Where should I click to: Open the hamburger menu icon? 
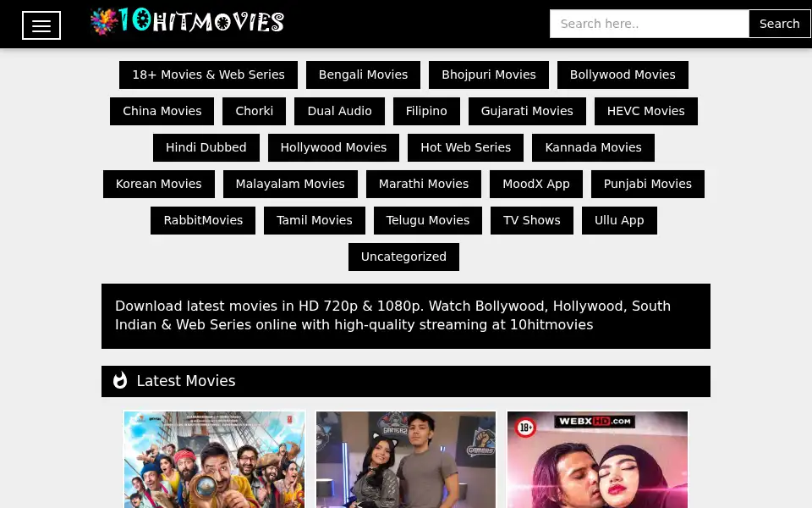coord(41,25)
